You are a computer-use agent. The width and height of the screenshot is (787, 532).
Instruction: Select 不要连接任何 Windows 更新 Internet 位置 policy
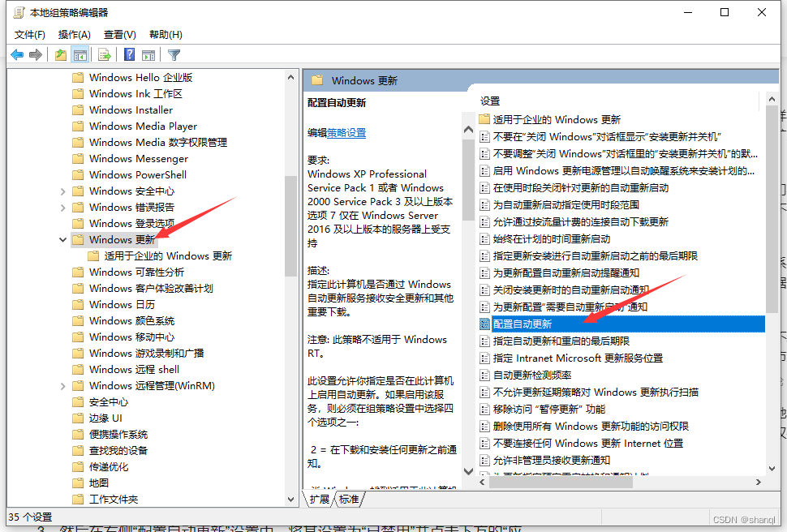click(x=587, y=444)
